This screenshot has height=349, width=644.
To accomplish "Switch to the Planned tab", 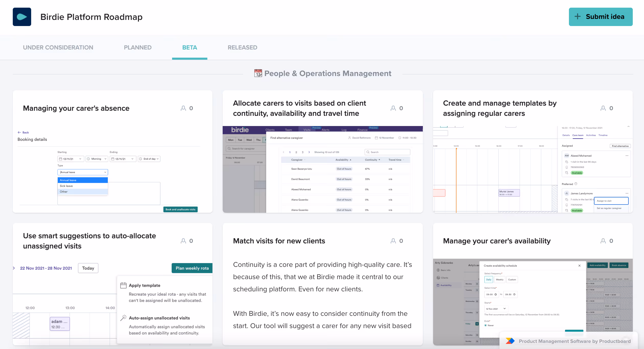I will [x=138, y=47].
